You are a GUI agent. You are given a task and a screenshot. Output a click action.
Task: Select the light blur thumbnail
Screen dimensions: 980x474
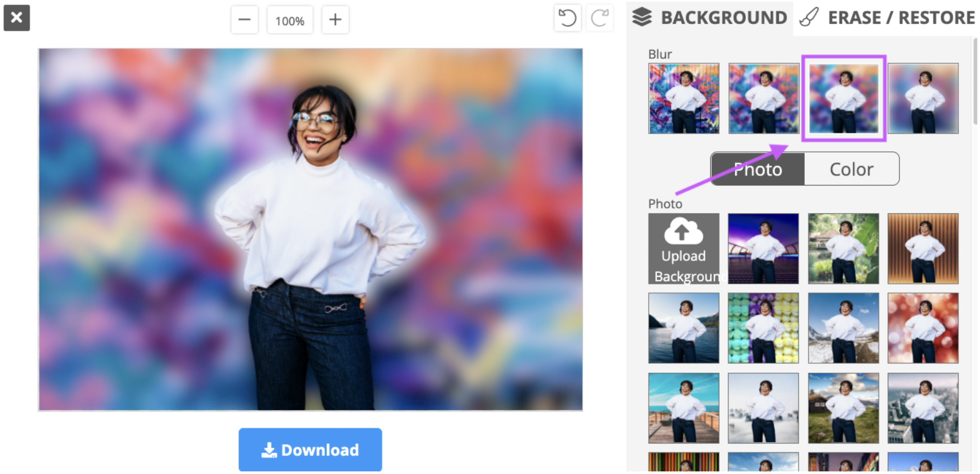tap(764, 98)
